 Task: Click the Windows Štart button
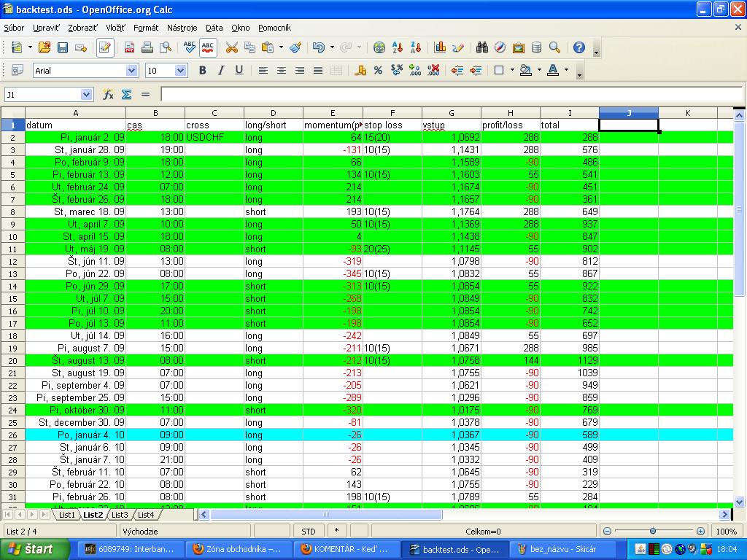click(34, 549)
